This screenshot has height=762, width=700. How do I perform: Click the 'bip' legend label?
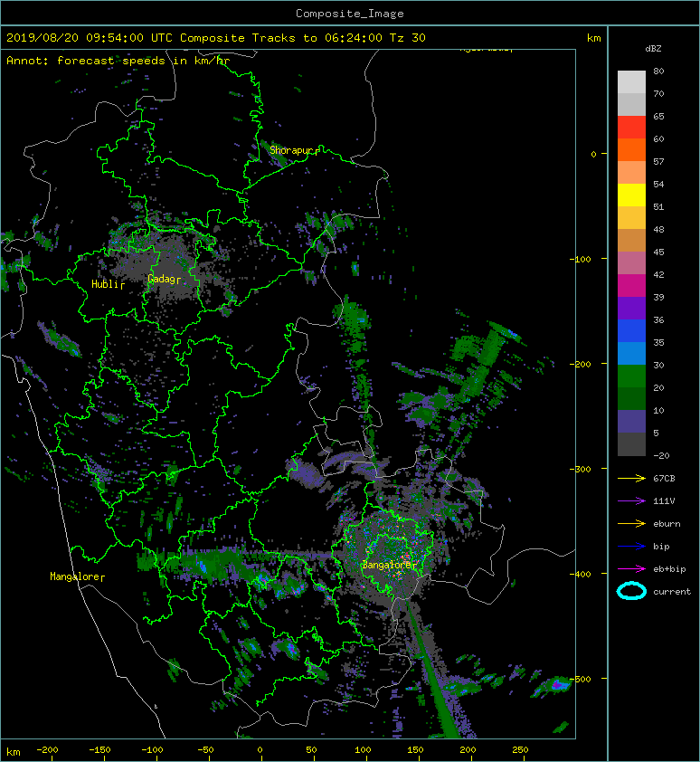(x=662, y=547)
